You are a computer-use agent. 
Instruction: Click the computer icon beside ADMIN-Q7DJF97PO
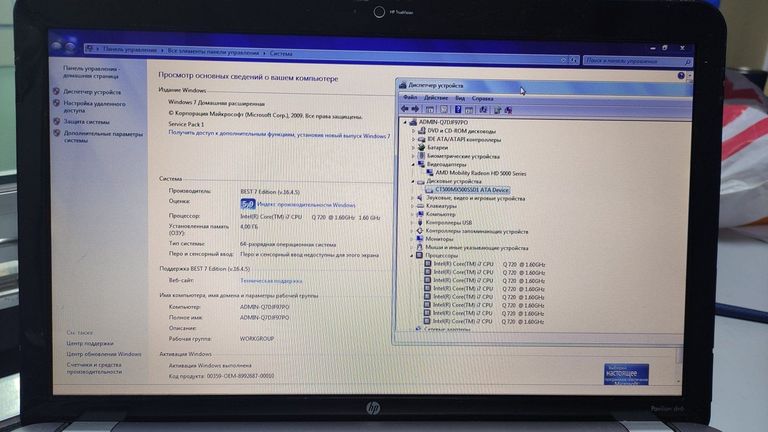413,122
